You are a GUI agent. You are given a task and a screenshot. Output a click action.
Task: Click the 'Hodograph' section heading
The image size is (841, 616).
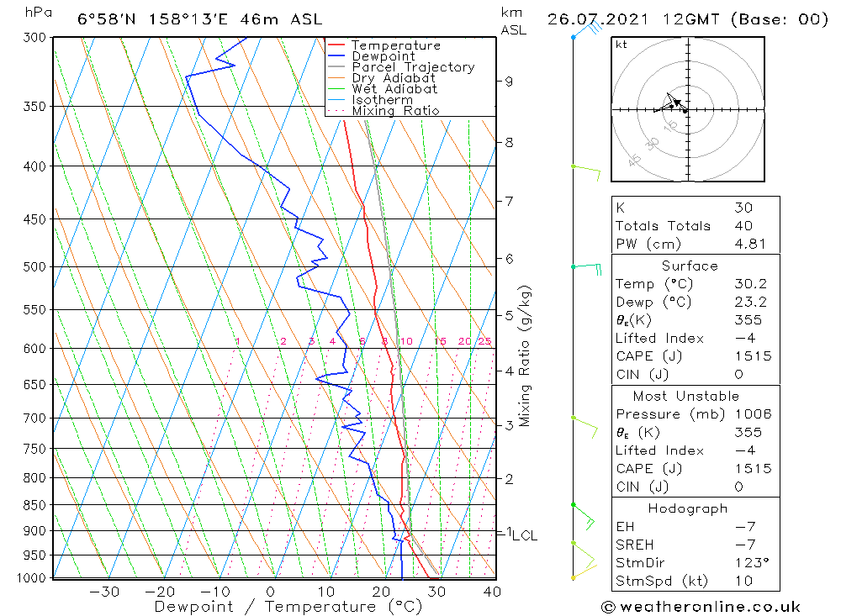[x=688, y=508]
